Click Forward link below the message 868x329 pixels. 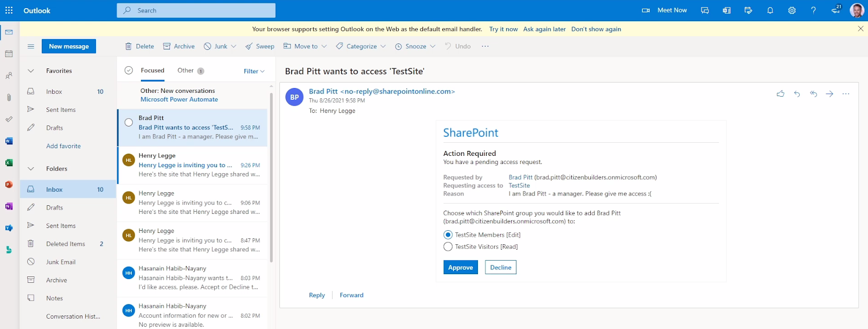(x=352, y=295)
